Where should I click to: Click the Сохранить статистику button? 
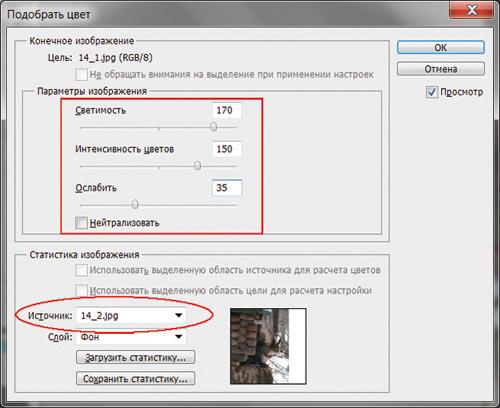[x=135, y=379]
